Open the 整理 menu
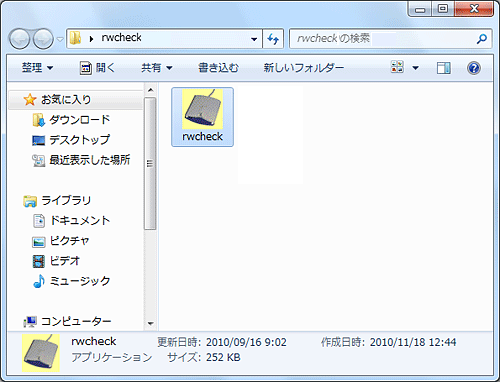This screenshot has width=500, height=382. point(37,68)
